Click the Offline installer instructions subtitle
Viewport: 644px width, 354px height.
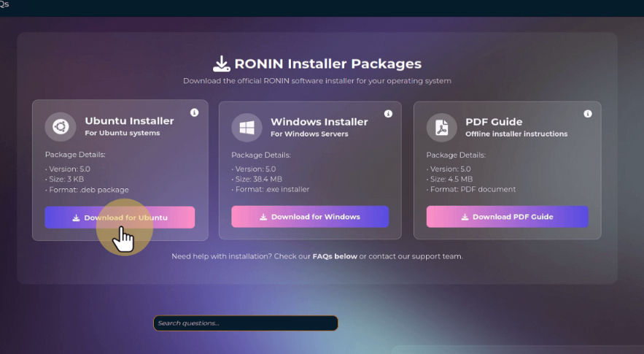pyautogui.click(x=516, y=134)
